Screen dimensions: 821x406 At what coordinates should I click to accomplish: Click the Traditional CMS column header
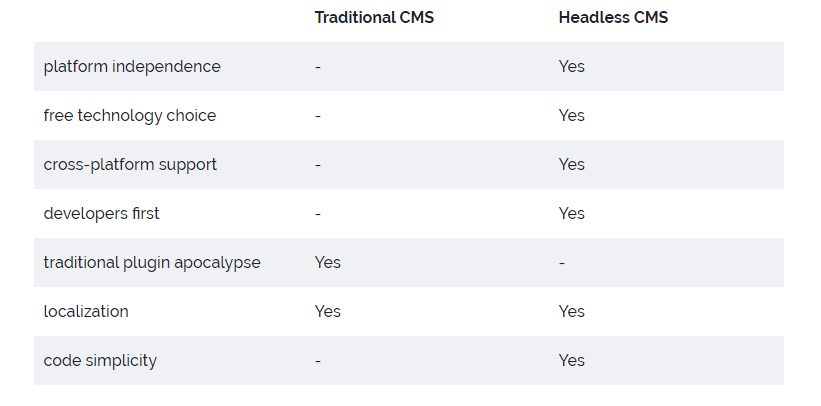tap(373, 17)
